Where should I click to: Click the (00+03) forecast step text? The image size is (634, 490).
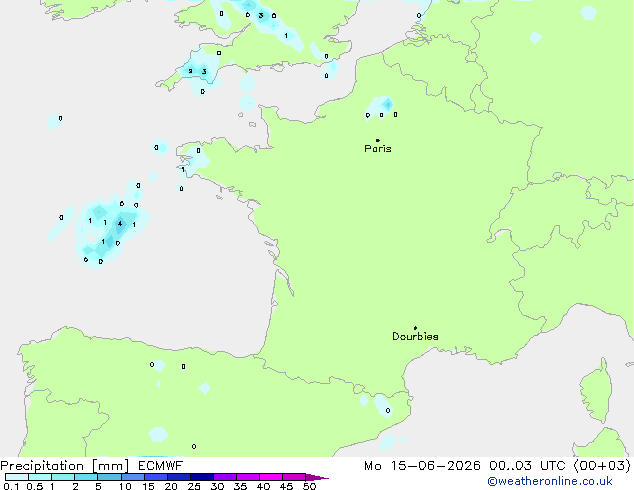[x=602, y=466]
